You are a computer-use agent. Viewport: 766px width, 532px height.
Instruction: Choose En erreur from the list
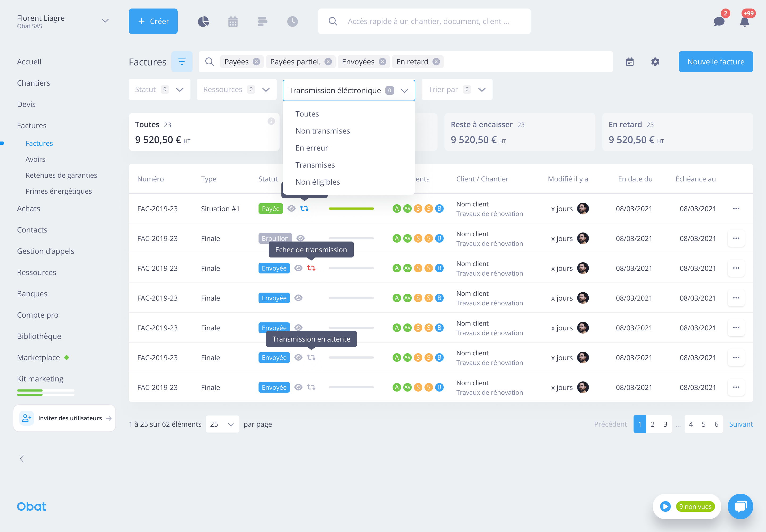[x=311, y=148]
